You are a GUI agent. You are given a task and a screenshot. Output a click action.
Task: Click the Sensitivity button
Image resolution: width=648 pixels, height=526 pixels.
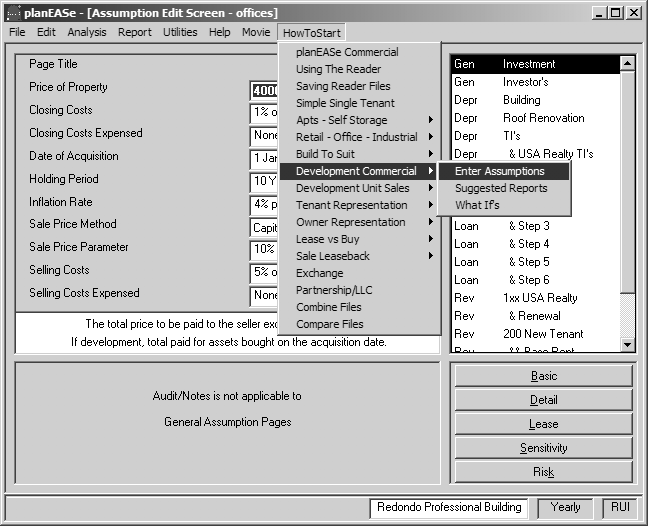pos(543,448)
